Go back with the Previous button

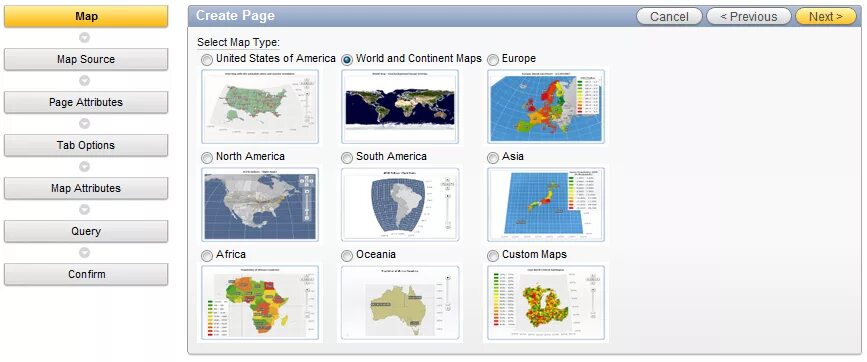click(x=749, y=17)
